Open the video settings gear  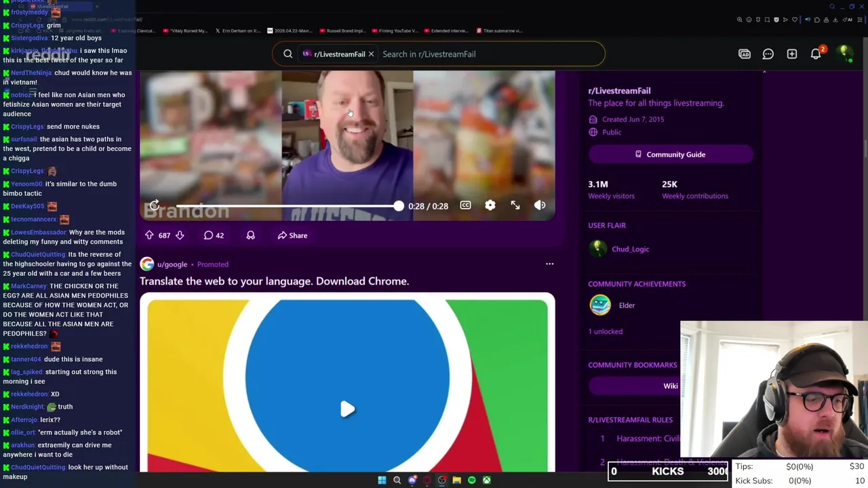tap(490, 205)
